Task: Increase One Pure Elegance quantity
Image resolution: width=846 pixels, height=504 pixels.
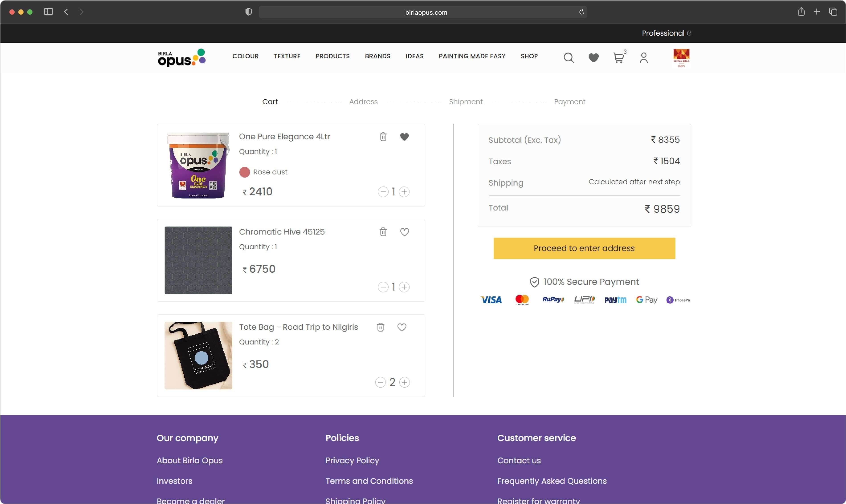Action: [x=404, y=192]
